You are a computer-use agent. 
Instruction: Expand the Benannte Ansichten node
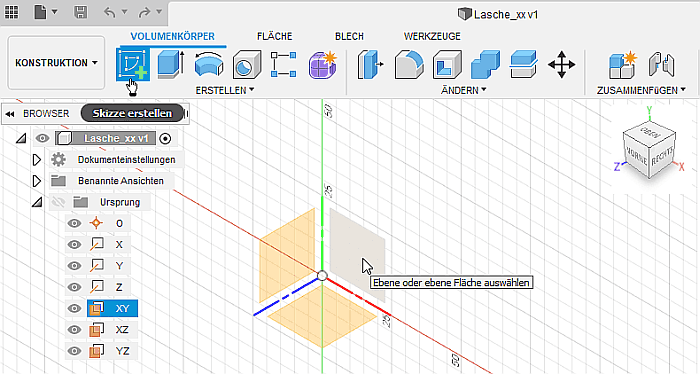pyautogui.click(x=37, y=181)
